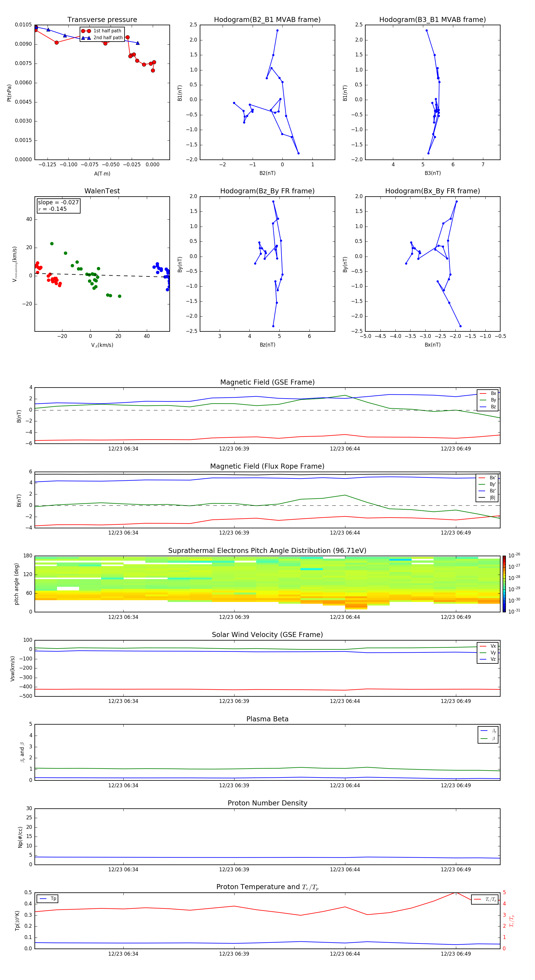Click the 'Suprathermal Electrons Pitch Angle Distribution' title
This screenshot has width=535, height=980.
pos(267,551)
